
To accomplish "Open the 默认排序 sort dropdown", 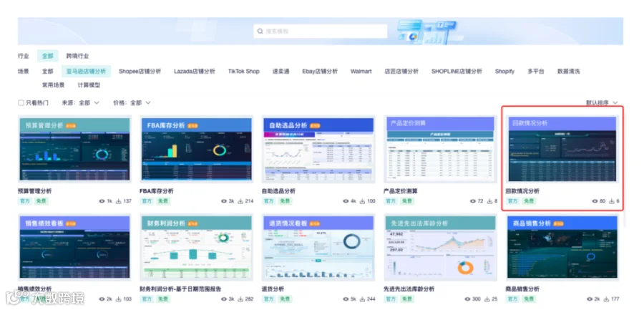I will [x=602, y=103].
